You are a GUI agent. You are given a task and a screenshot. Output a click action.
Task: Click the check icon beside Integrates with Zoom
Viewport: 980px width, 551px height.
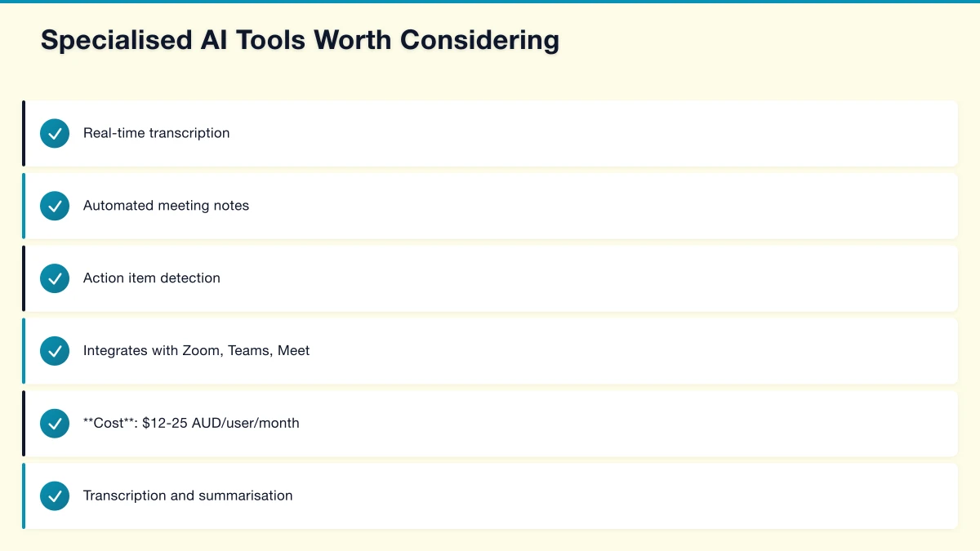click(55, 351)
